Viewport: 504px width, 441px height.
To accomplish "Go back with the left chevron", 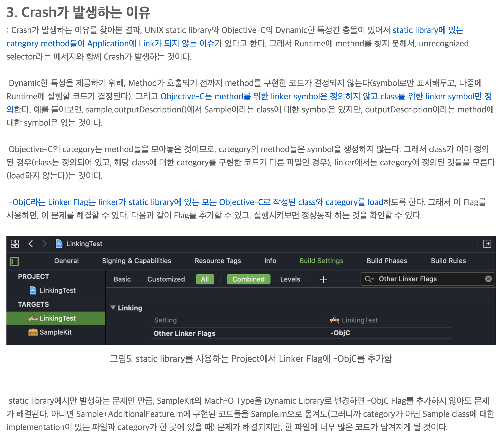I will click(31, 244).
